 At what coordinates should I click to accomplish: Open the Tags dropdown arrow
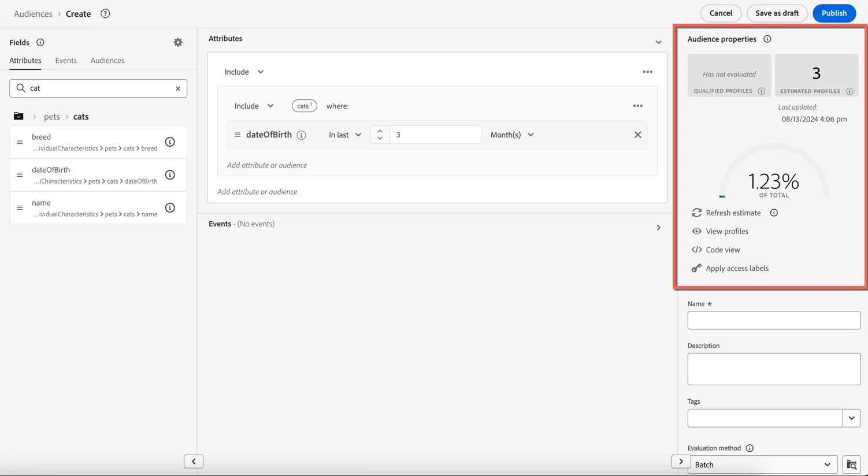pos(851,418)
